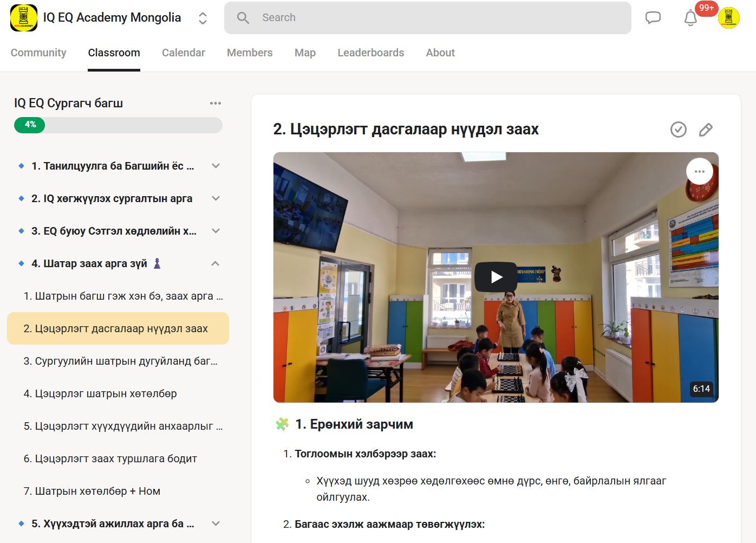
Task: Switch to the About tab
Action: point(440,53)
